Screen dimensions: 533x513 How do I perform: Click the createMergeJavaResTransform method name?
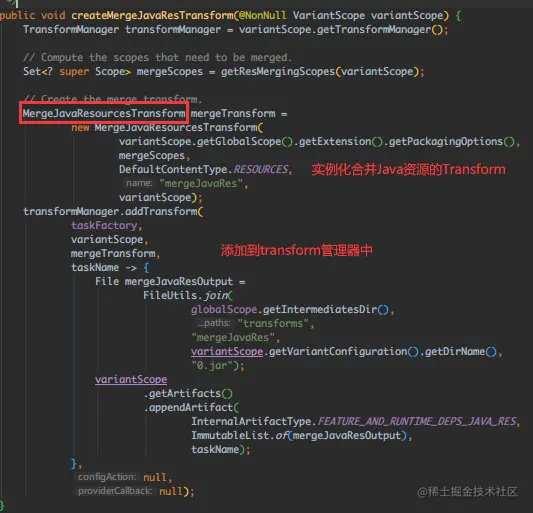pos(152,16)
